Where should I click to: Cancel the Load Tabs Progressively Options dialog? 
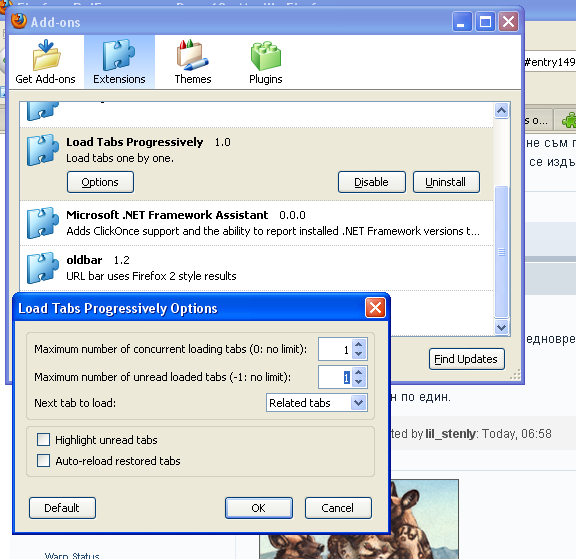[x=338, y=508]
